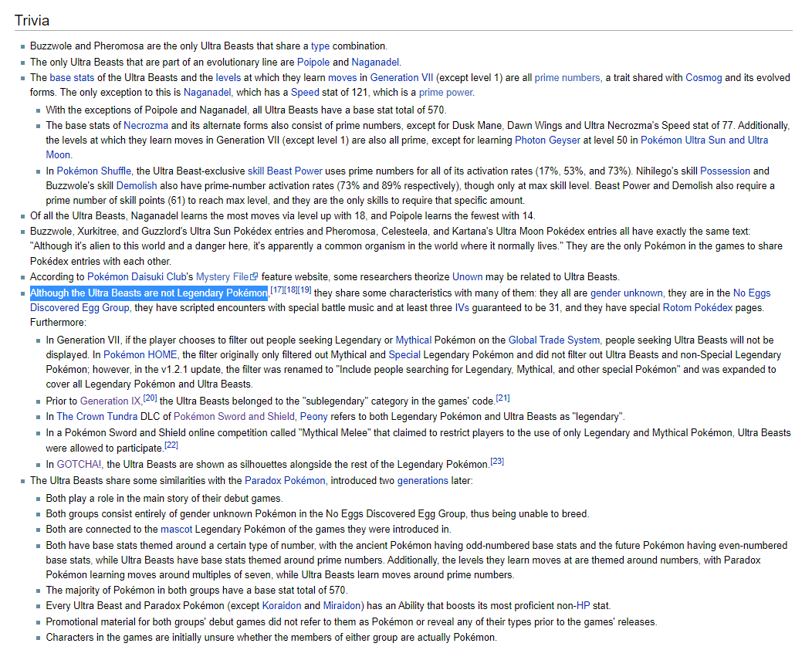Image resolution: width=812 pixels, height=650 pixels.
Task: Open the Necrozma link
Action: click(146, 125)
